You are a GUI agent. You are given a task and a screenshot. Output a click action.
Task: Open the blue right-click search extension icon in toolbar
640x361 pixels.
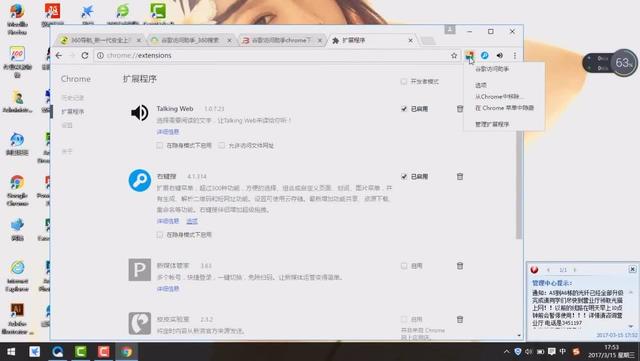[x=484, y=55]
